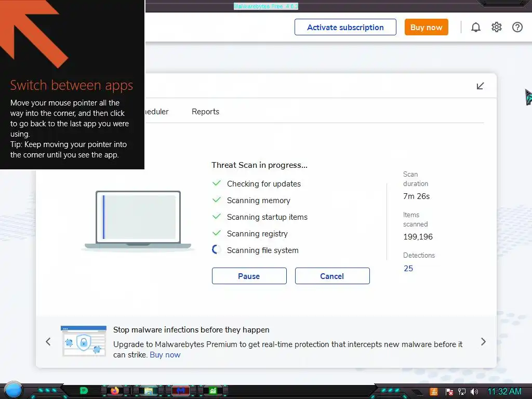Click the Buy now link in promo banner
532x399 pixels.
coord(165,355)
